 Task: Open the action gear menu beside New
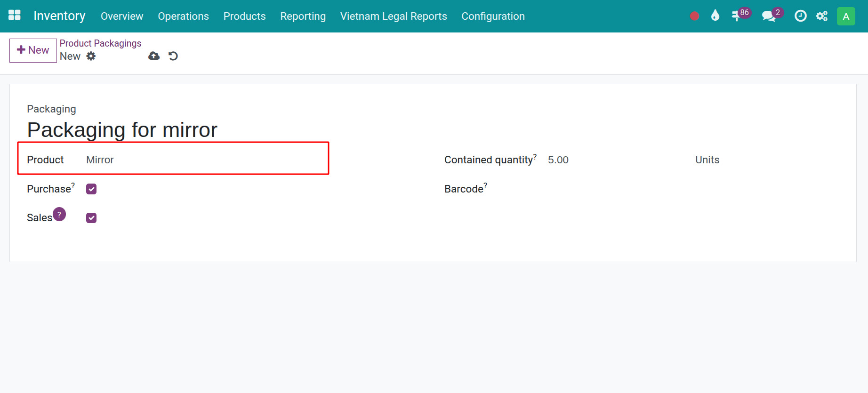pyautogui.click(x=91, y=56)
